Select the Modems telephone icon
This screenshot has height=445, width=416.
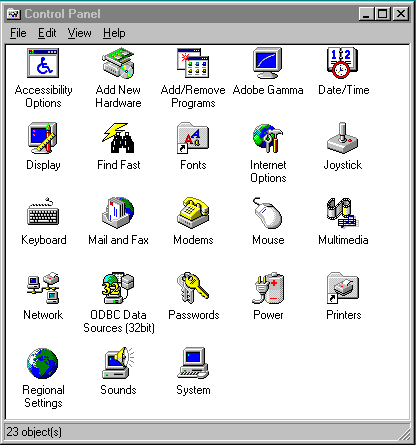[193, 213]
